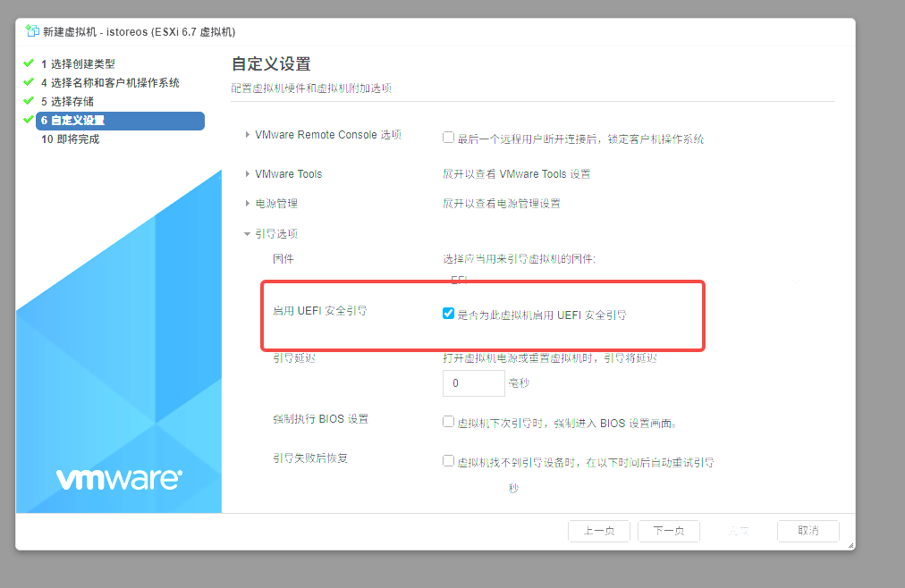Click the 展开以查看电源管理设置 text
Image resolution: width=905 pixels, height=588 pixels.
point(501,203)
